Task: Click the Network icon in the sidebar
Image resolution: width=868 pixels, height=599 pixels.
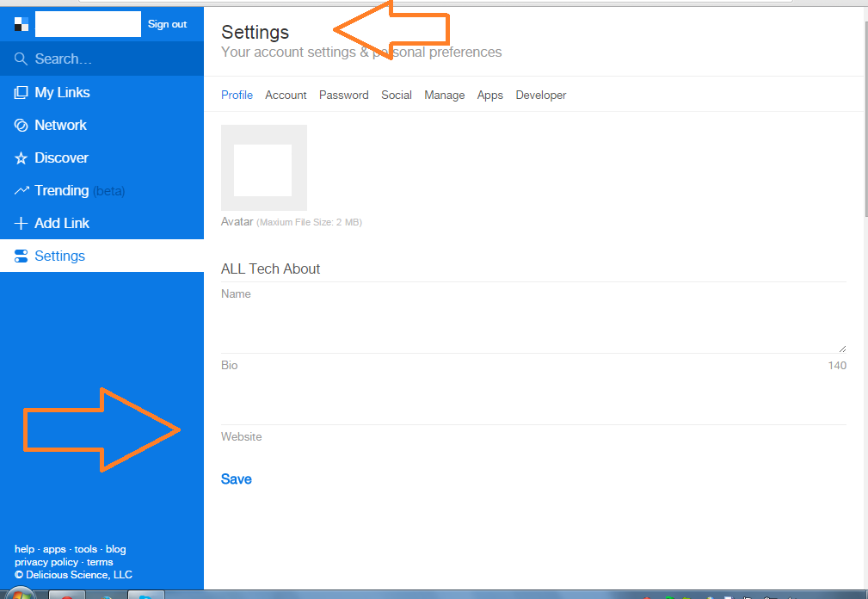Action: click(20, 125)
